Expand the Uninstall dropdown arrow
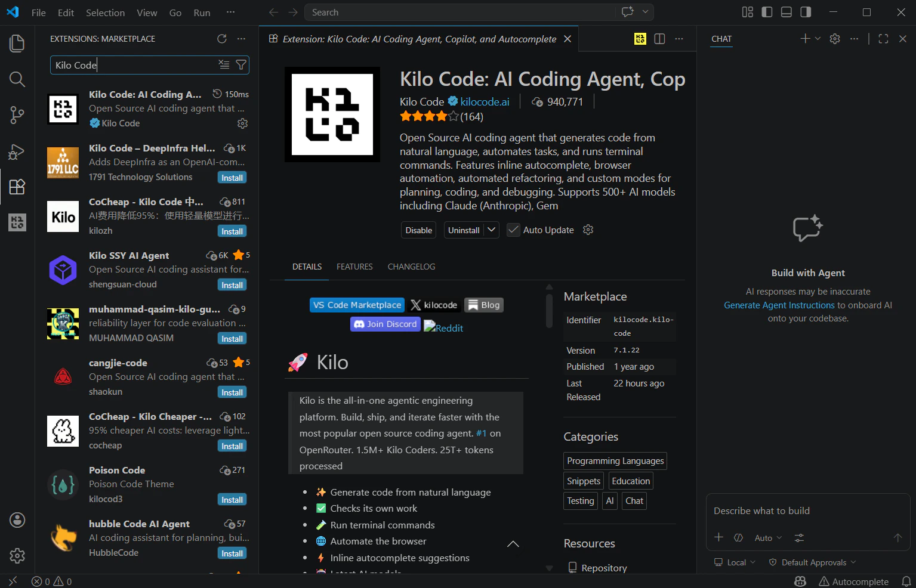 [491, 230]
